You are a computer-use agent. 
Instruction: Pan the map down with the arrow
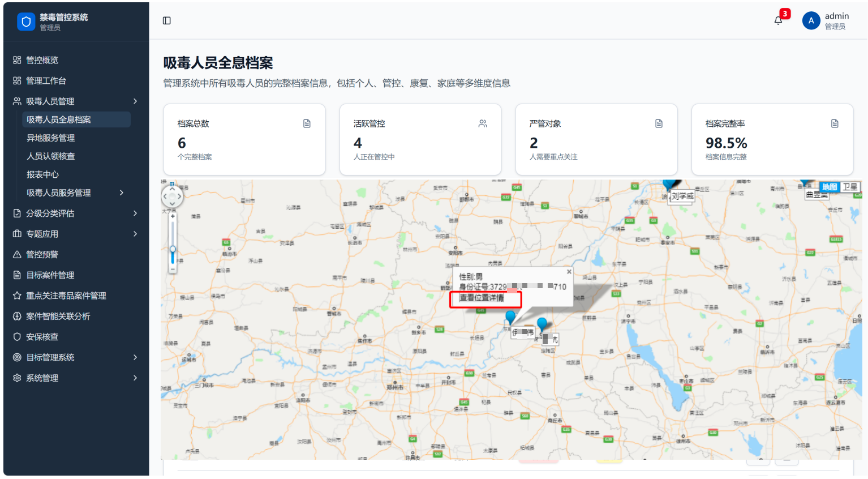point(172,204)
